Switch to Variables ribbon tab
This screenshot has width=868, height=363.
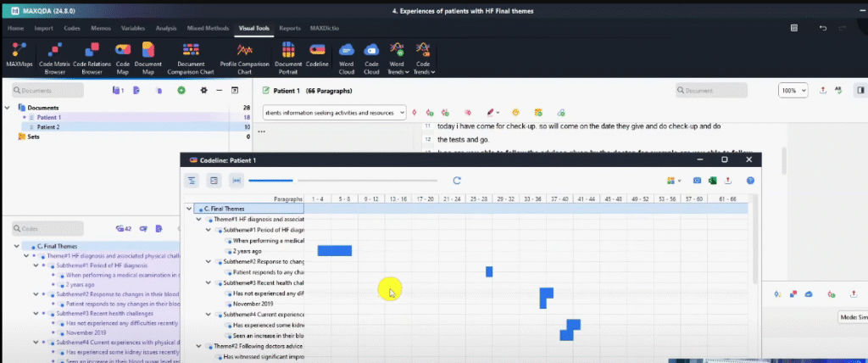(133, 28)
